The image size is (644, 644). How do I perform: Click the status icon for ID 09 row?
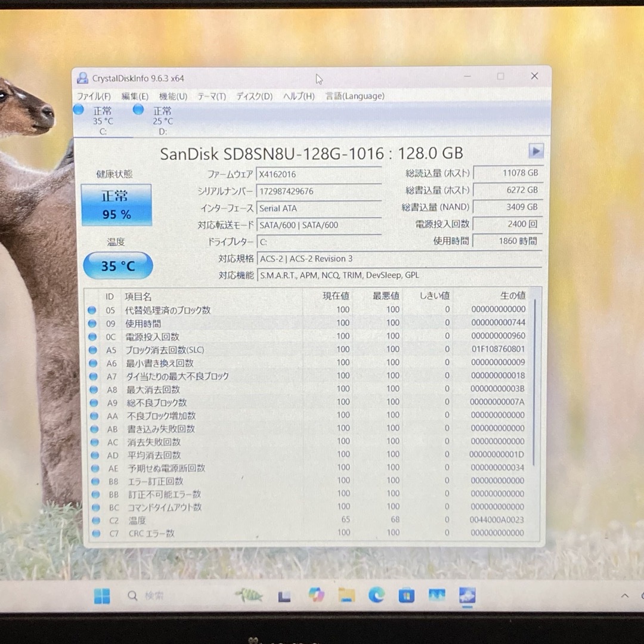(x=92, y=323)
